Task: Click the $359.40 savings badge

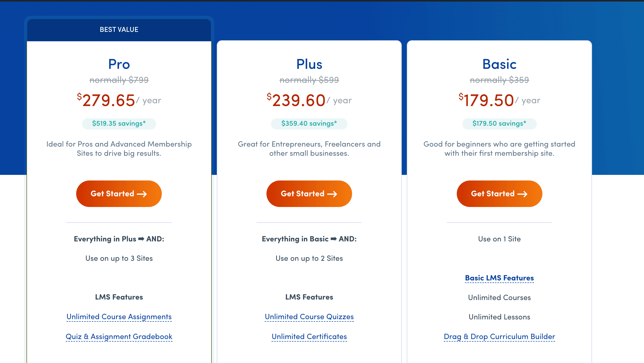Action: (309, 124)
